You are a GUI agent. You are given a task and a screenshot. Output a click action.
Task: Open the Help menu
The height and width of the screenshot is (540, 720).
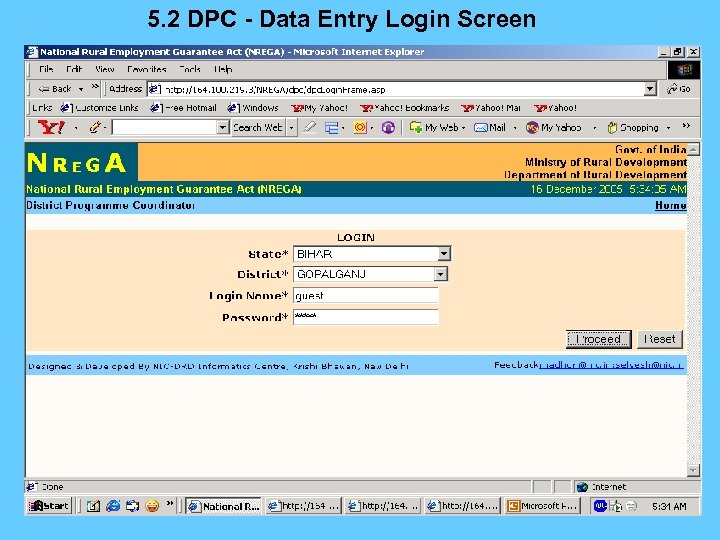pyautogui.click(x=223, y=69)
